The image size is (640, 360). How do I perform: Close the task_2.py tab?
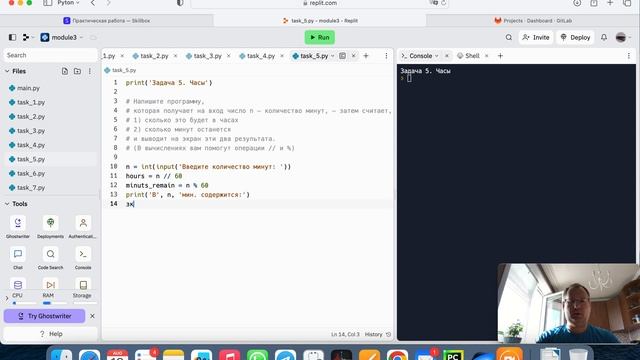point(176,56)
